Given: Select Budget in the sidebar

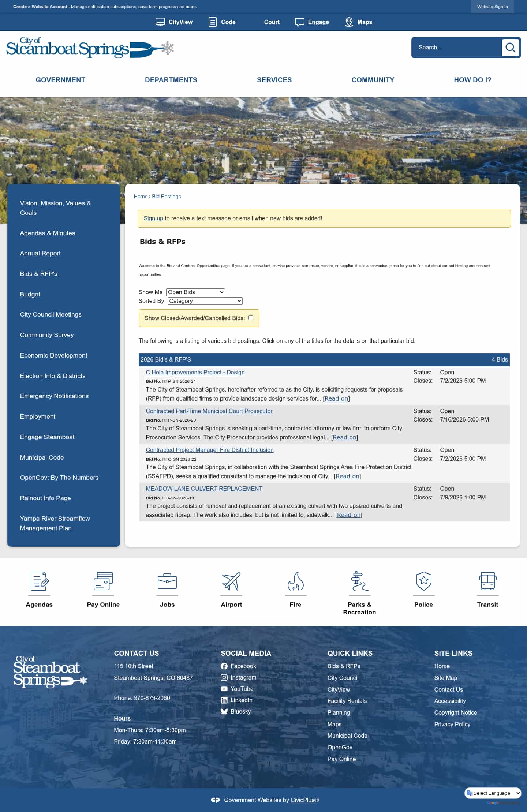Looking at the screenshot, I should [x=30, y=294].
